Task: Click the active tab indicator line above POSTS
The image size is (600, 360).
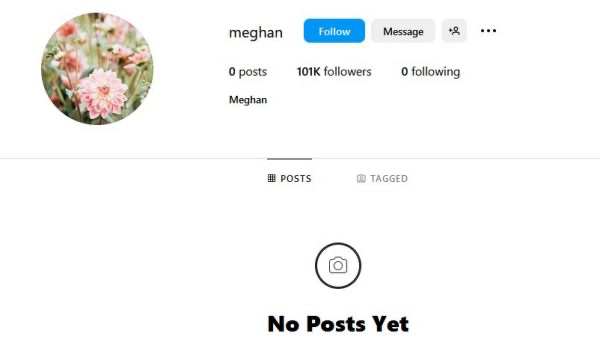Action: [x=289, y=158]
